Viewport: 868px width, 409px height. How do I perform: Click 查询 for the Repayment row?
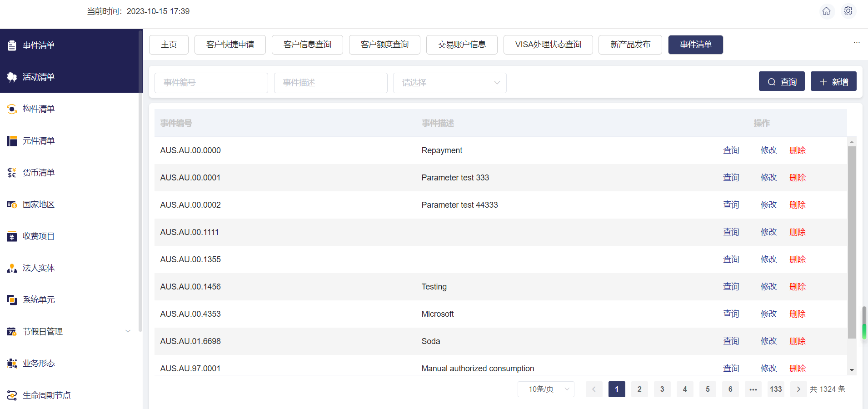pyautogui.click(x=731, y=150)
